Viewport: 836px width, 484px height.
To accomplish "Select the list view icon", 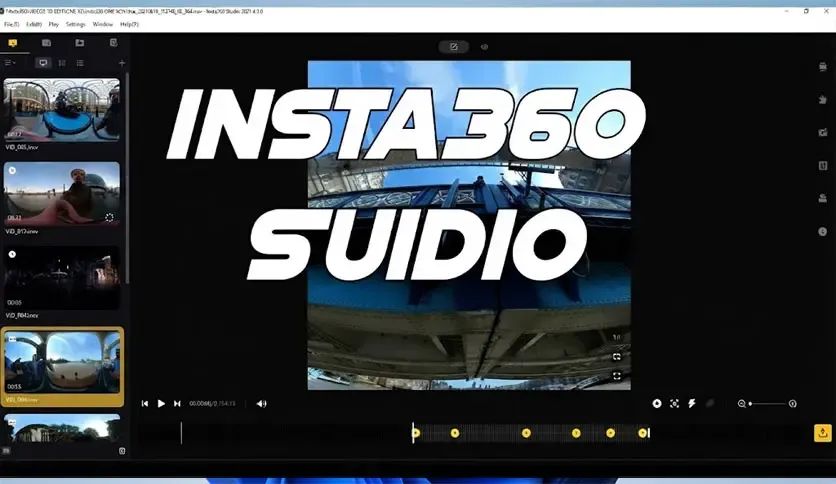I will click(80, 63).
